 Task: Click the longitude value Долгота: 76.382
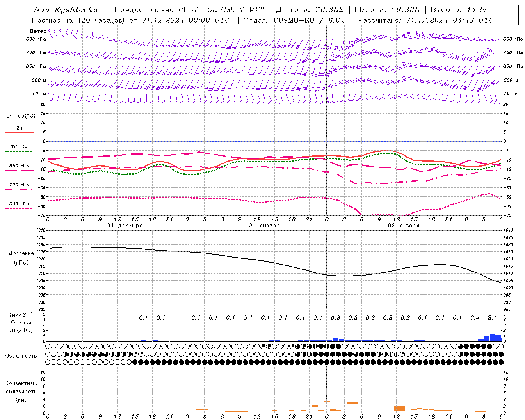pyautogui.click(x=310, y=10)
